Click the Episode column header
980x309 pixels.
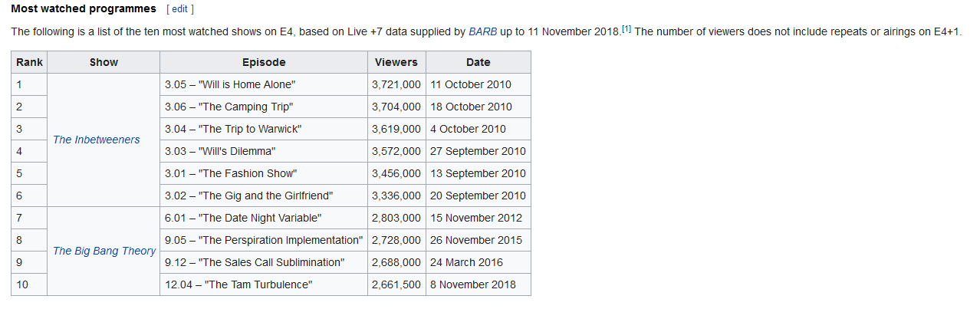point(264,62)
